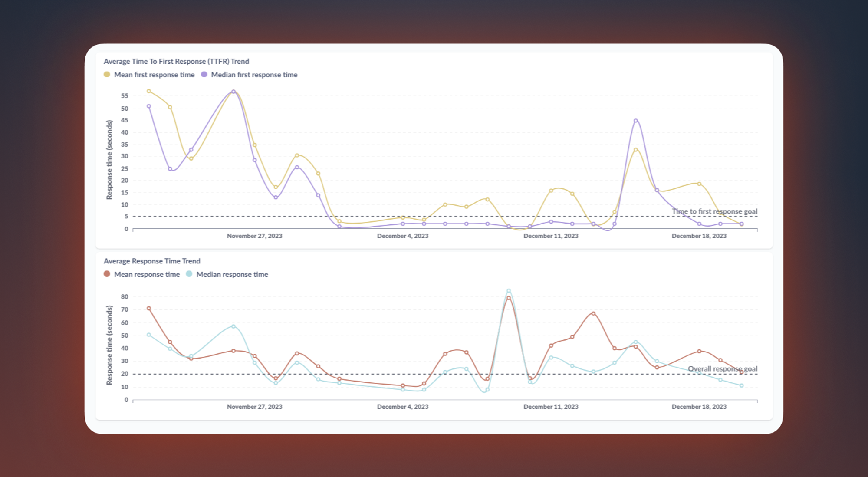Click the December 11, 2023 label in bottom chart
868x477 pixels.
pos(551,407)
